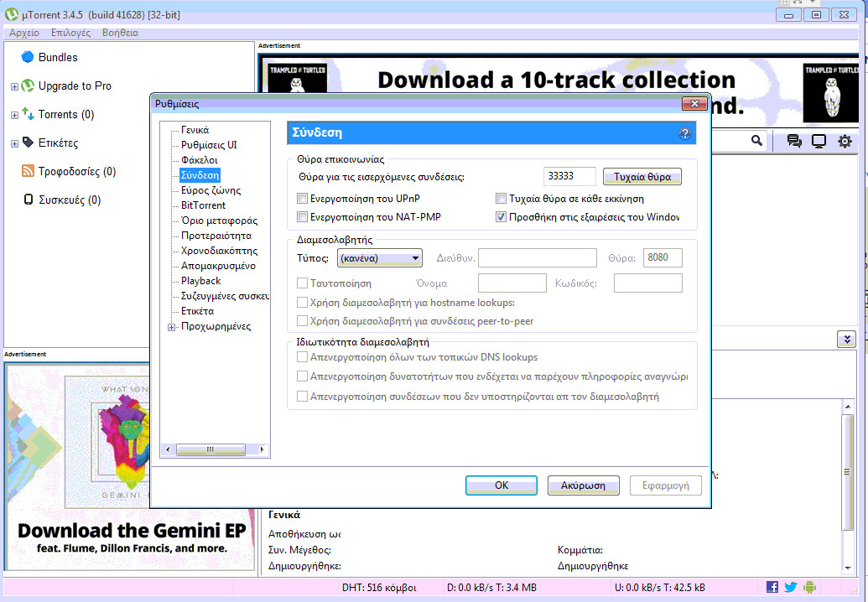This screenshot has height=602, width=868.
Task: Click the Bundles sidebar icon
Action: (x=28, y=57)
